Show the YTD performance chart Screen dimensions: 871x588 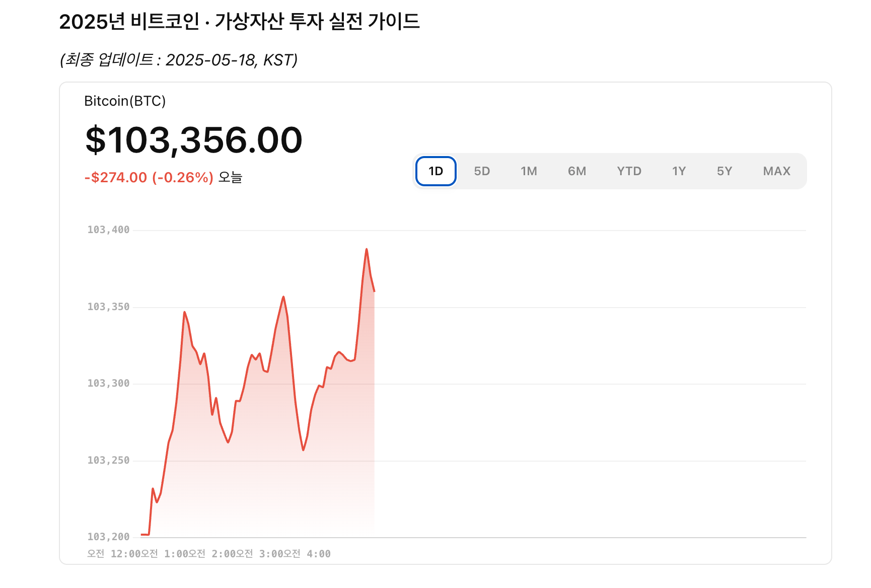pyautogui.click(x=629, y=171)
